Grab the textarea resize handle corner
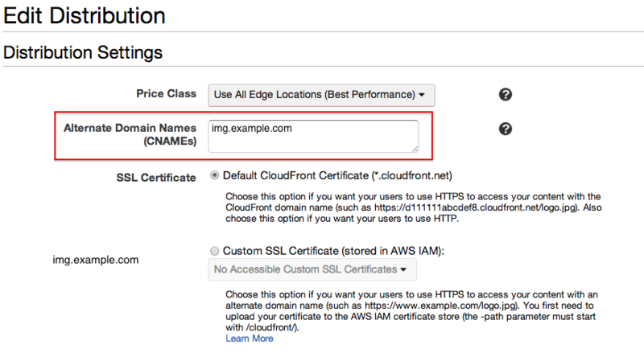Screen dimensions: 644x357 (x=415, y=149)
